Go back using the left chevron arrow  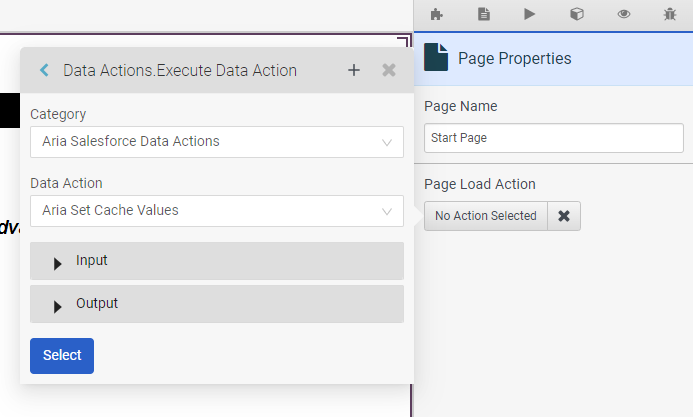[x=44, y=70]
